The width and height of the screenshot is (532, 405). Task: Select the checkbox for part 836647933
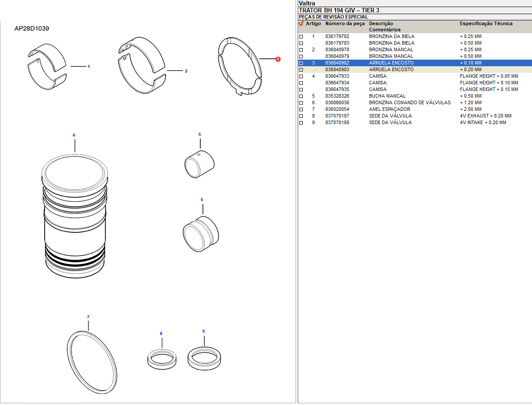tap(301, 76)
